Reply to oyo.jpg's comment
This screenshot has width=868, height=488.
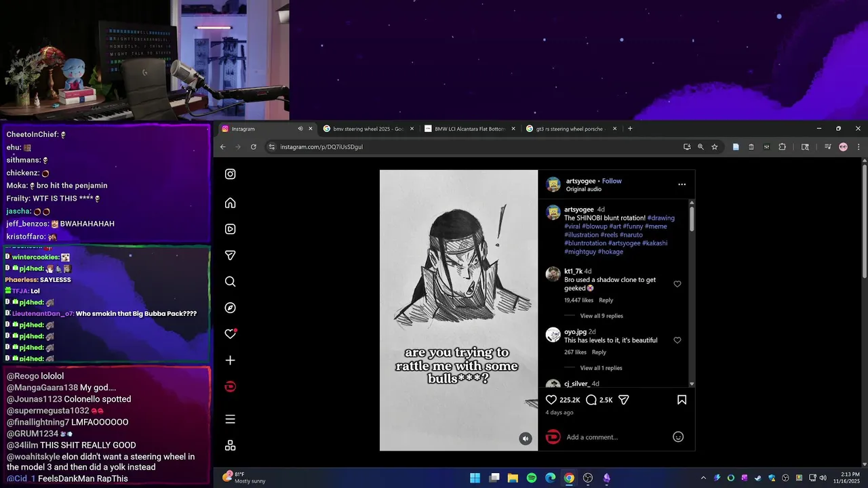tap(599, 352)
